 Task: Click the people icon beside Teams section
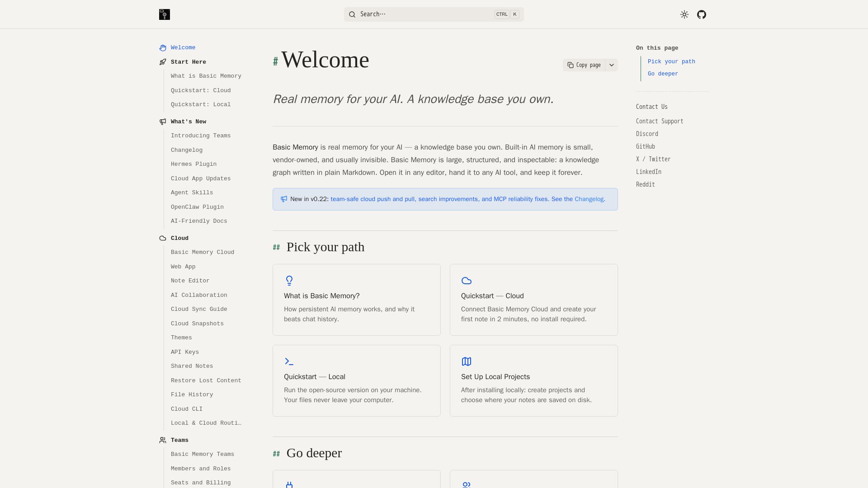click(x=163, y=440)
